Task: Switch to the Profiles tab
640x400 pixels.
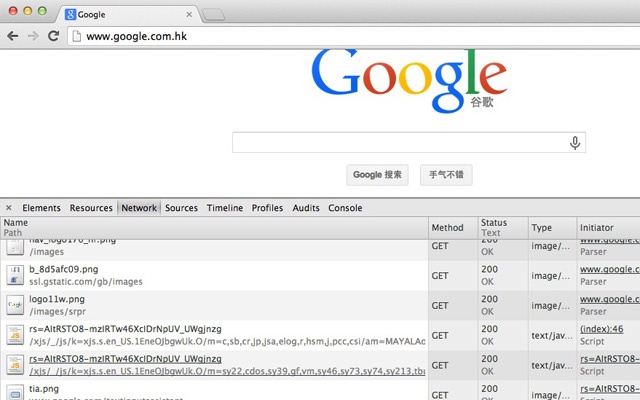Action: click(267, 208)
